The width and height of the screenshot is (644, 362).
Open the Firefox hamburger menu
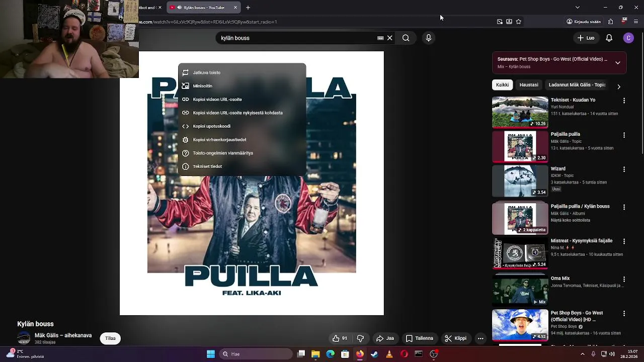636,22
